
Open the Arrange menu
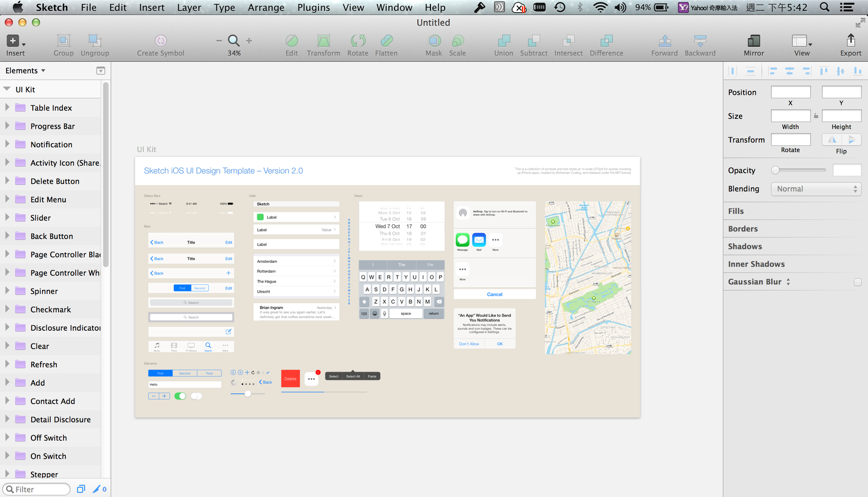click(266, 7)
